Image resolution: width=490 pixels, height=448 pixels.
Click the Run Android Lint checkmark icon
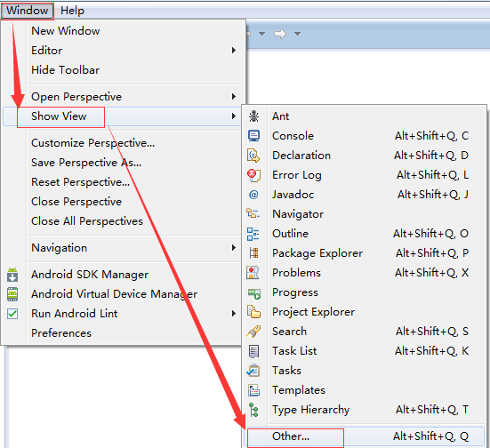click(12, 314)
